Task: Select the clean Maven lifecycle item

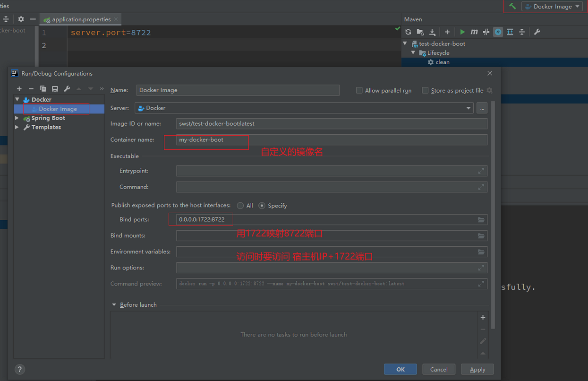Action: (442, 62)
